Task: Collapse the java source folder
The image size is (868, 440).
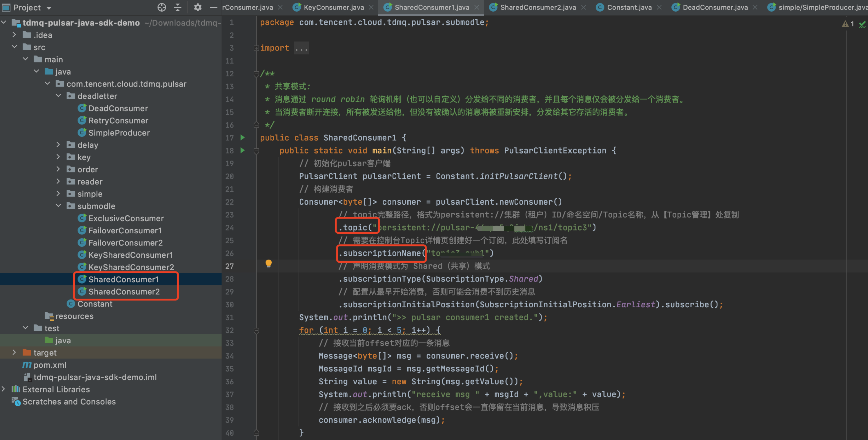Action: 37,71
